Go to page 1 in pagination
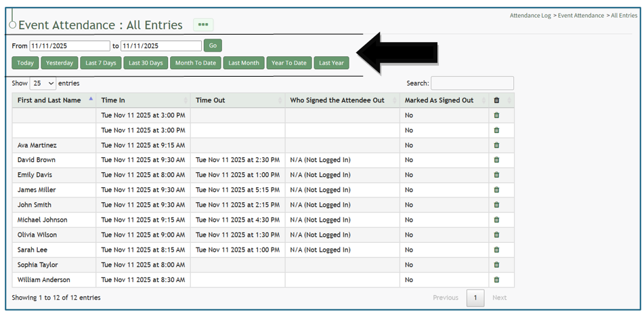 475,298
